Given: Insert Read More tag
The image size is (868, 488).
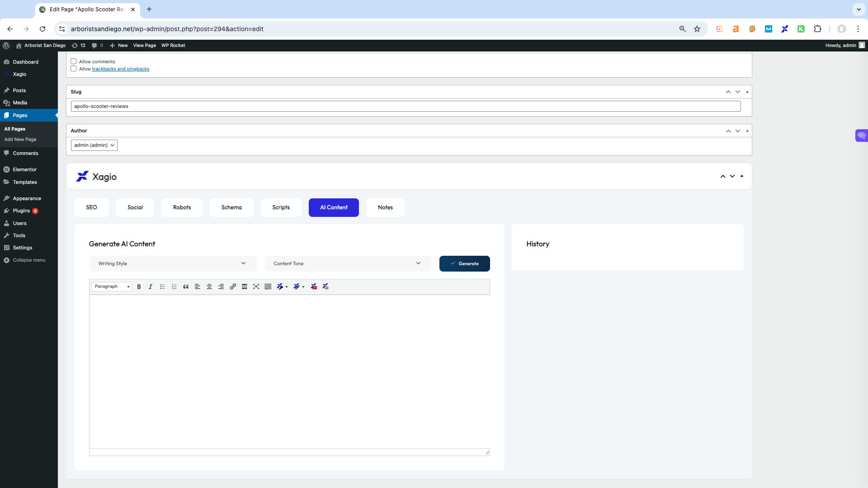Looking at the screenshot, I should [245, 286].
